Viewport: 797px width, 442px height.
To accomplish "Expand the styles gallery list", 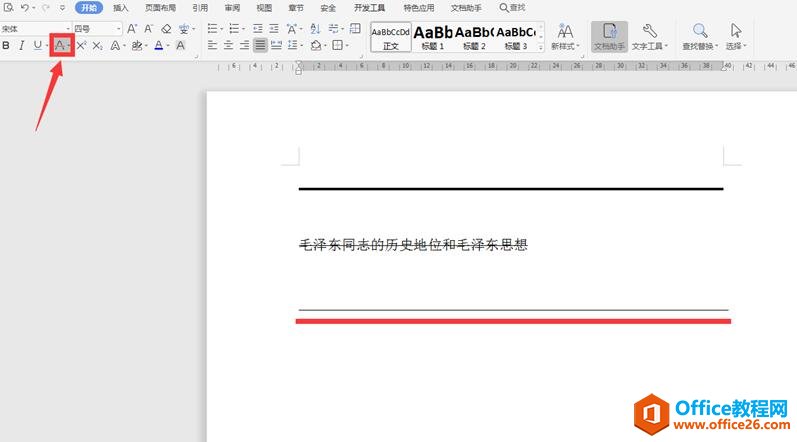I will [x=541, y=47].
